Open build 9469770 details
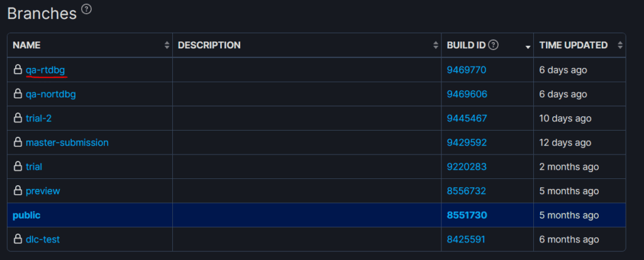The height and width of the screenshot is (260, 644). pos(467,70)
